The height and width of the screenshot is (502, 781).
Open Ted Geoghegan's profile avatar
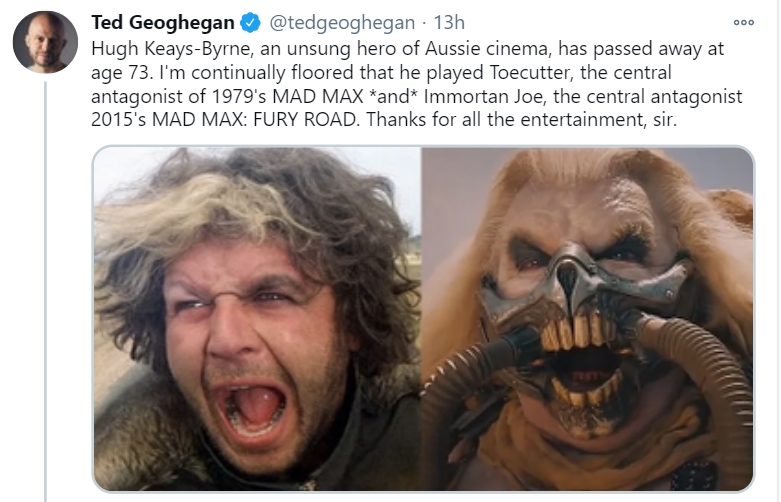[x=45, y=42]
